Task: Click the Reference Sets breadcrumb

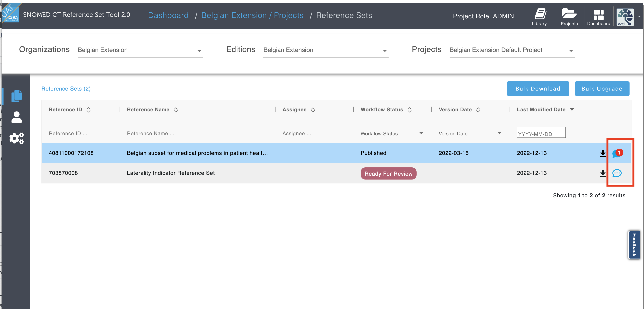Action: click(x=344, y=15)
